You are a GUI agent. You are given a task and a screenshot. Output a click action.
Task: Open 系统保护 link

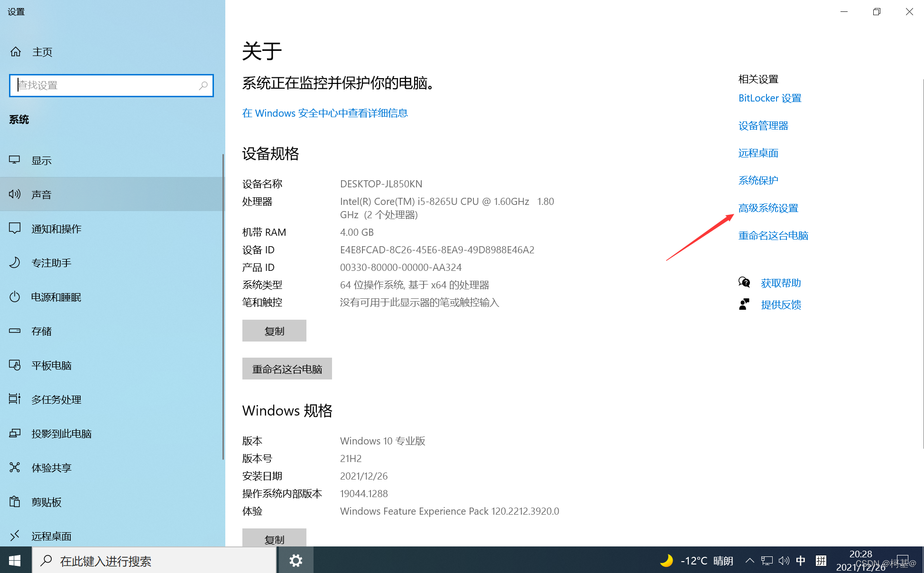click(x=758, y=181)
